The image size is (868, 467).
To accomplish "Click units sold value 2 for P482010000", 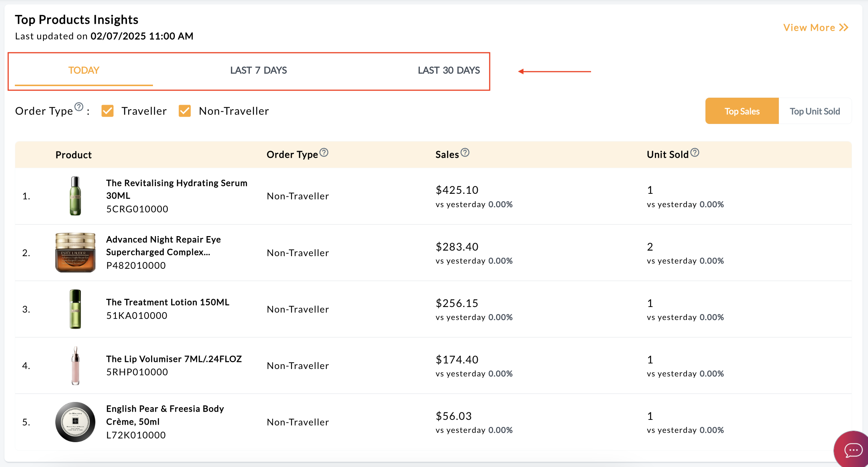I will pyautogui.click(x=650, y=247).
